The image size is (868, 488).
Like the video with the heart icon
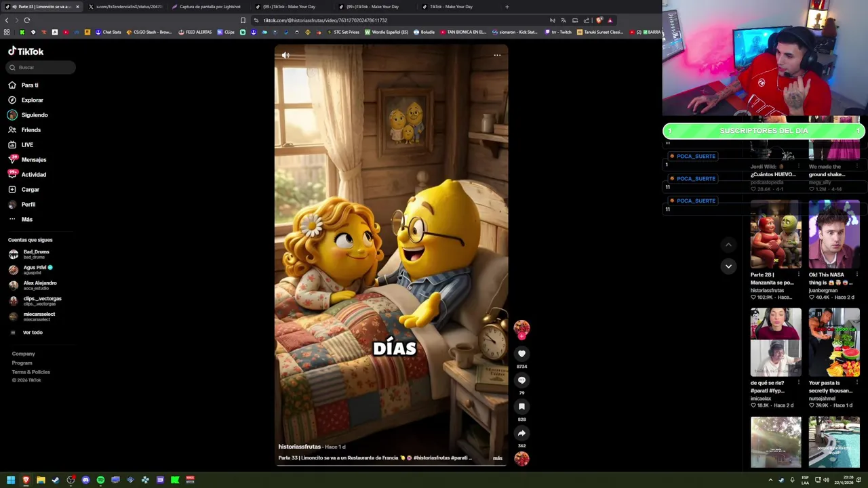(x=521, y=354)
